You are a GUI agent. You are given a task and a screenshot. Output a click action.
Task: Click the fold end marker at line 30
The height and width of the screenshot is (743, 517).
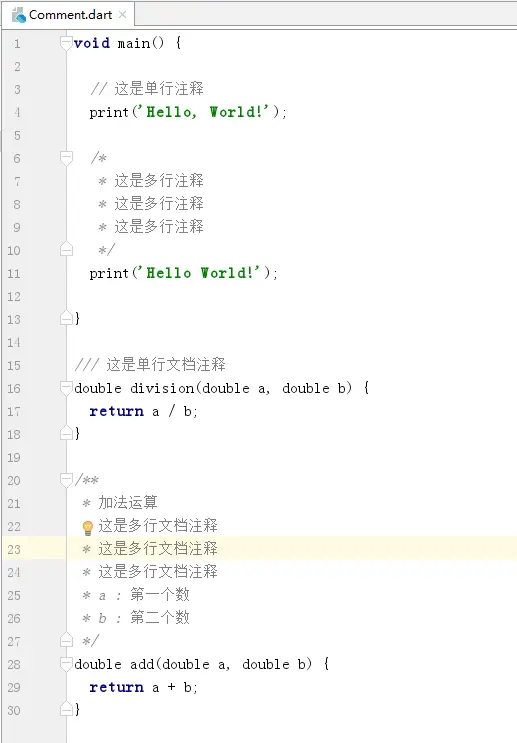(x=66, y=709)
